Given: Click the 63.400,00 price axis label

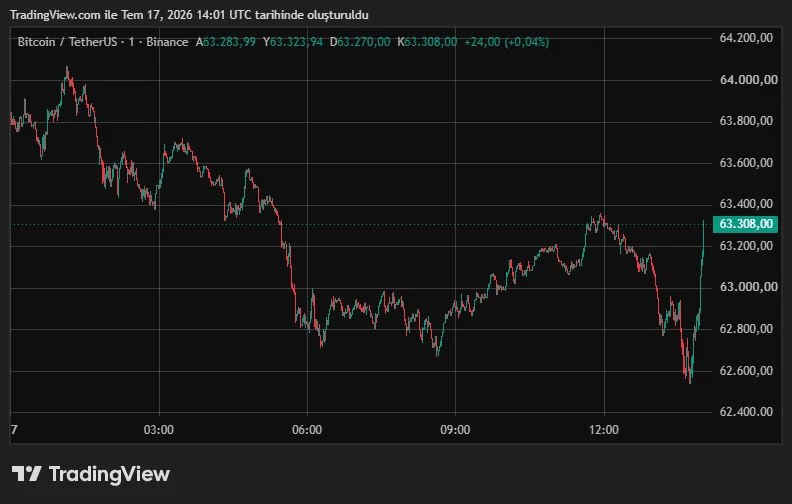Looking at the screenshot, I should pyautogui.click(x=746, y=204).
